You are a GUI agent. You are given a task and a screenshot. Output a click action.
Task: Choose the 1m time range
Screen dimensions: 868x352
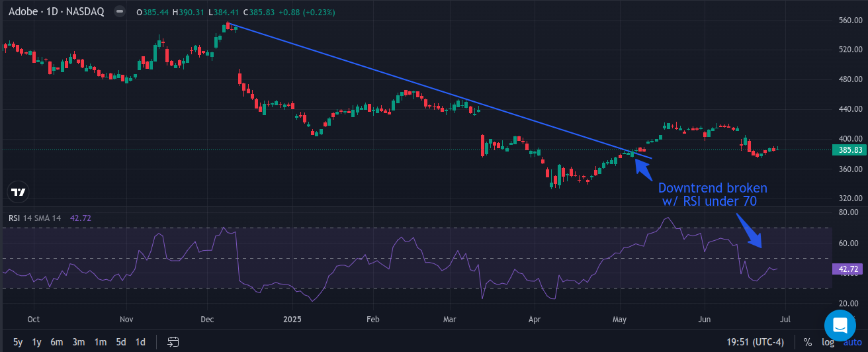point(100,342)
